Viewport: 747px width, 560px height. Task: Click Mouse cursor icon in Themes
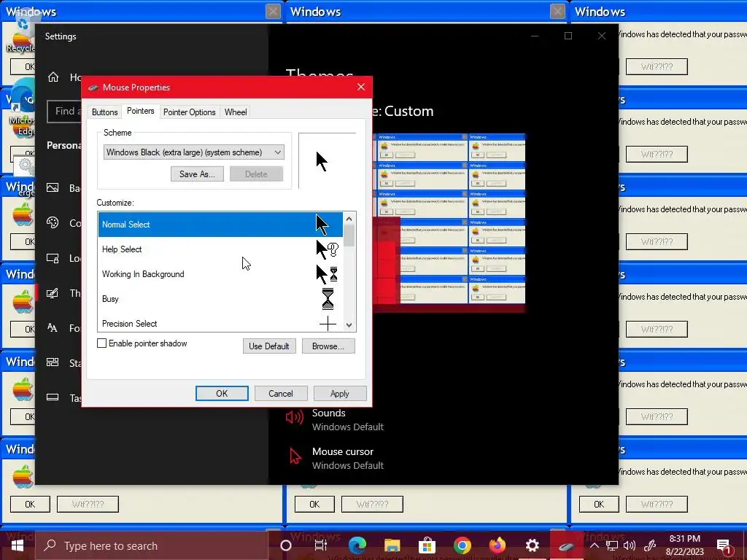click(x=295, y=456)
